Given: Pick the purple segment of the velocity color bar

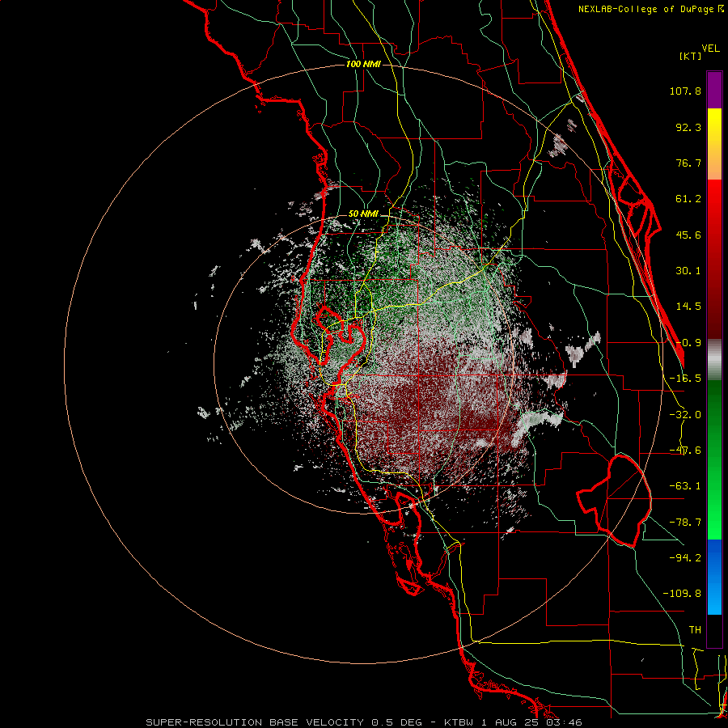Looking at the screenshot, I should click(x=714, y=90).
